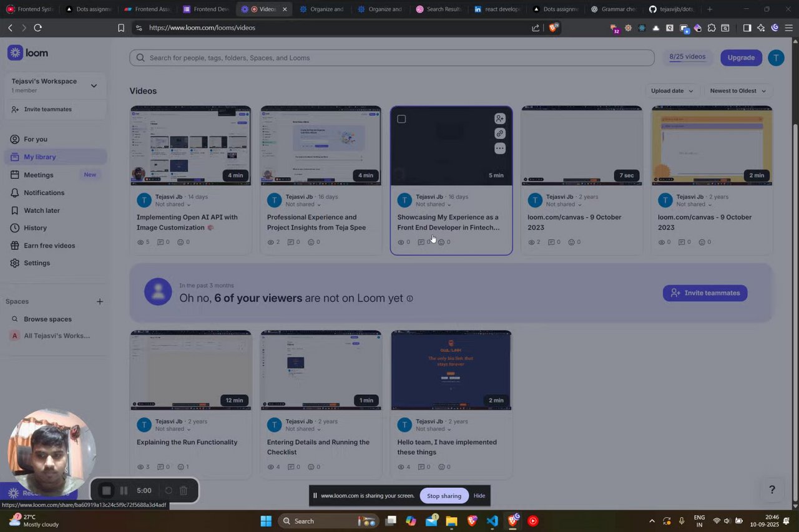The height and width of the screenshot is (532, 799).
Task: Click the share icon in the address bar
Action: (x=536, y=28)
